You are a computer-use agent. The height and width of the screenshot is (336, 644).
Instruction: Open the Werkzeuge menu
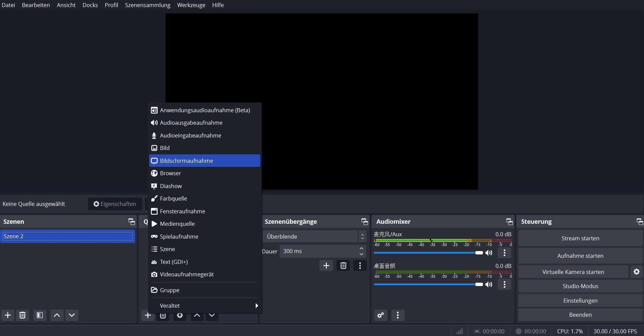191,5
